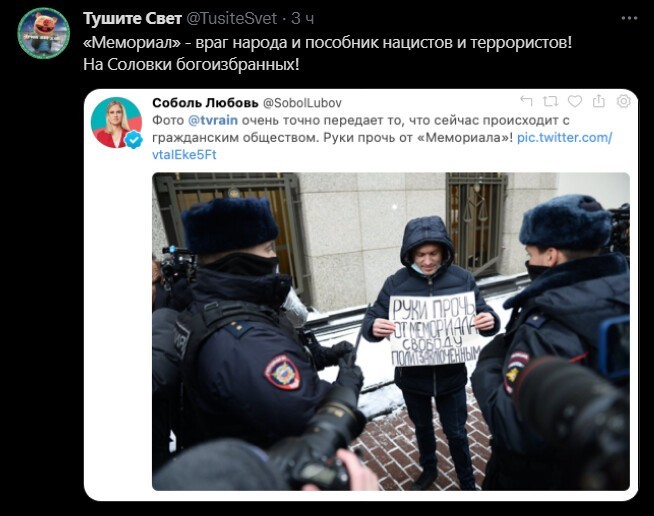Open the 3 ч timestamp link
The height and width of the screenshot is (516, 654).
click(x=303, y=18)
